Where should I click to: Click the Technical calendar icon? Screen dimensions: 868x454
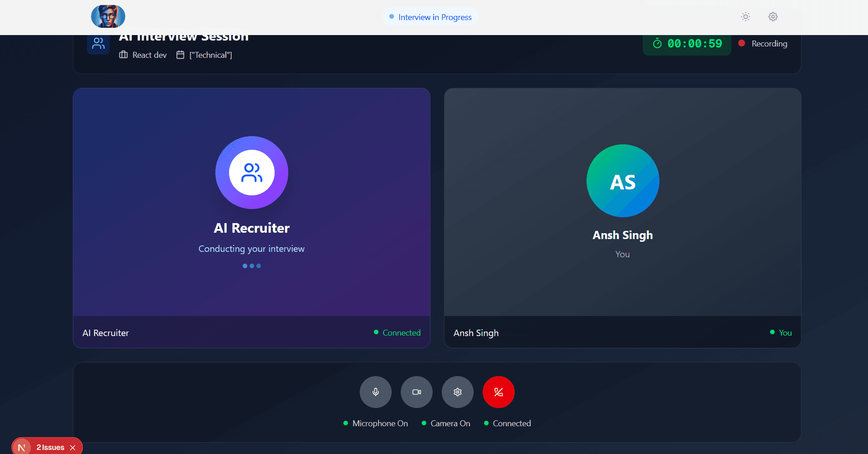point(180,55)
